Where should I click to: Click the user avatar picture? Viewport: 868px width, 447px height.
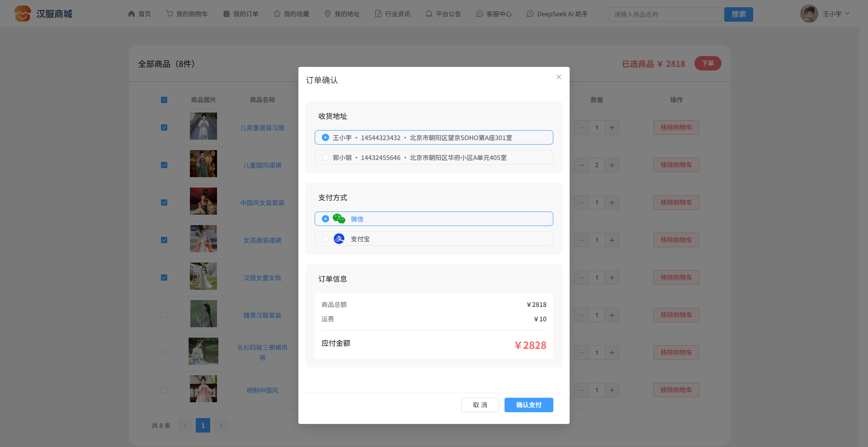coord(809,14)
